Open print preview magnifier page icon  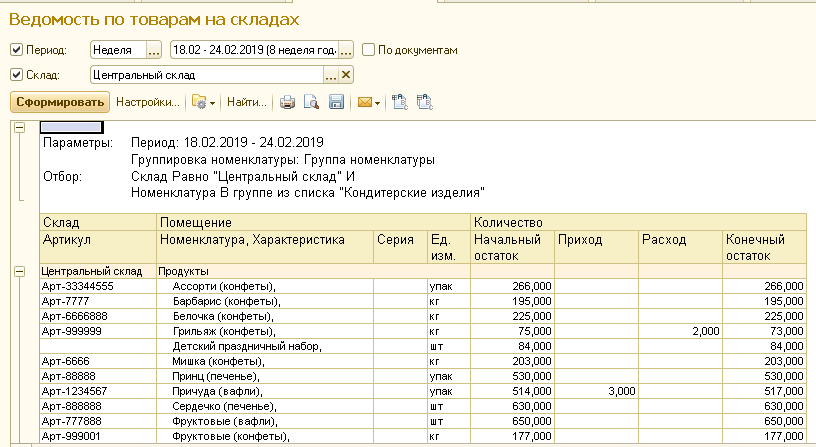[311, 102]
